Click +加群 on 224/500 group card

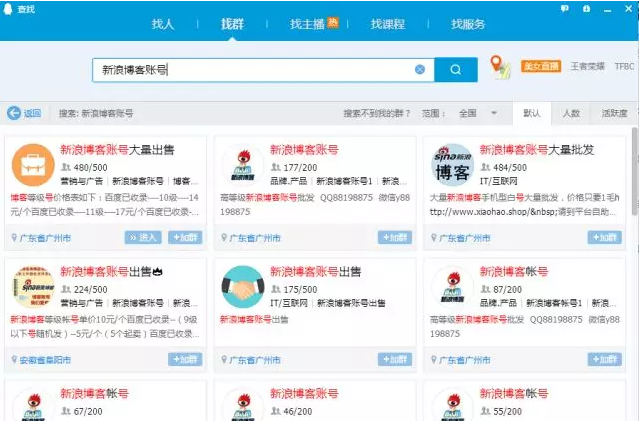185,359
